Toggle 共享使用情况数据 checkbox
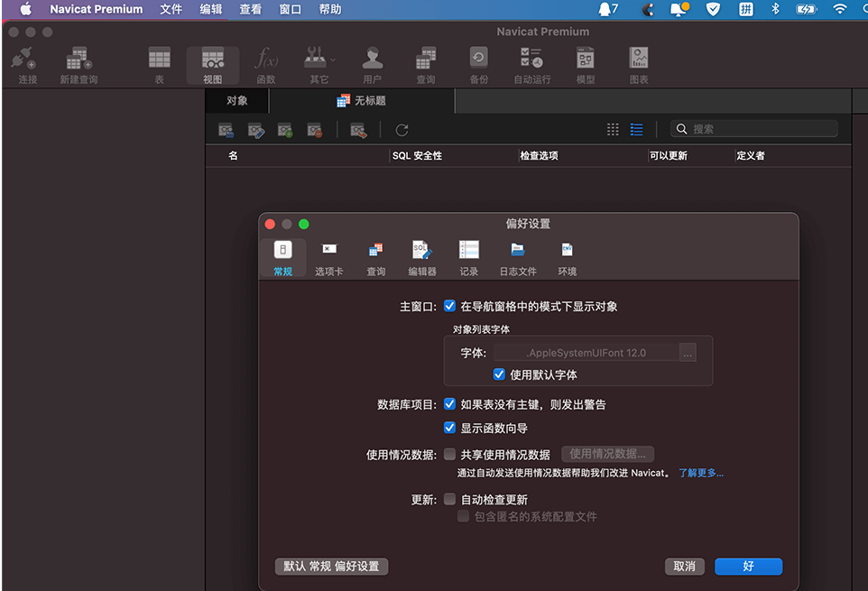Viewport: 868px width, 591px height. point(450,455)
